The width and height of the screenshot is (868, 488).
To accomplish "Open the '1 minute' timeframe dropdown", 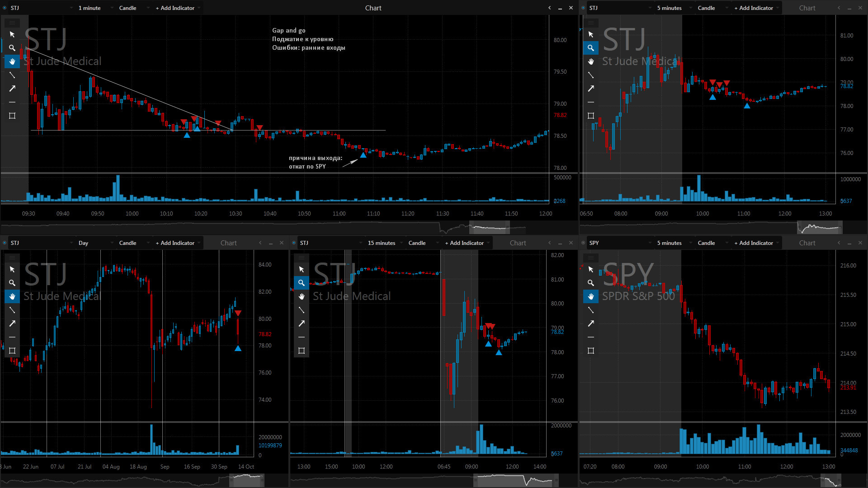I will point(96,8).
